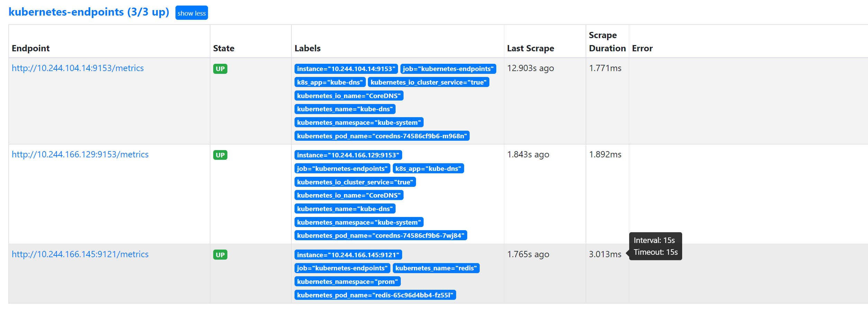868x313 pixels.
Task: Click the show less button
Action: point(192,13)
